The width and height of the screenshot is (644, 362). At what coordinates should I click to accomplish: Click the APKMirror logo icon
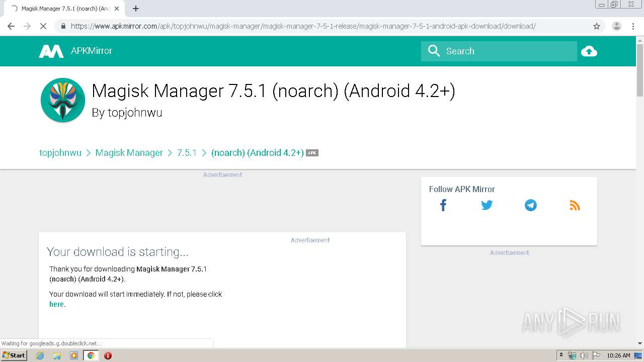(51, 51)
